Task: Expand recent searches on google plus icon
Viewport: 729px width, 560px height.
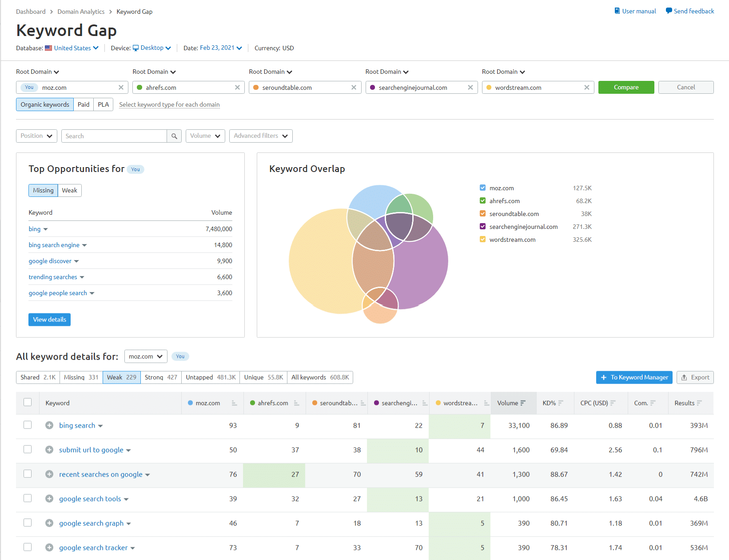Action: coord(49,474)
